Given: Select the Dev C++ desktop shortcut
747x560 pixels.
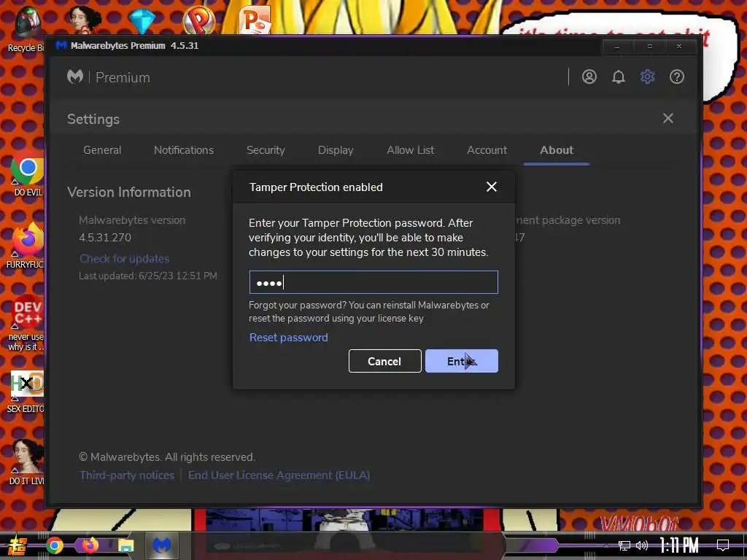Looking at the screenshot, I should 26,324.
